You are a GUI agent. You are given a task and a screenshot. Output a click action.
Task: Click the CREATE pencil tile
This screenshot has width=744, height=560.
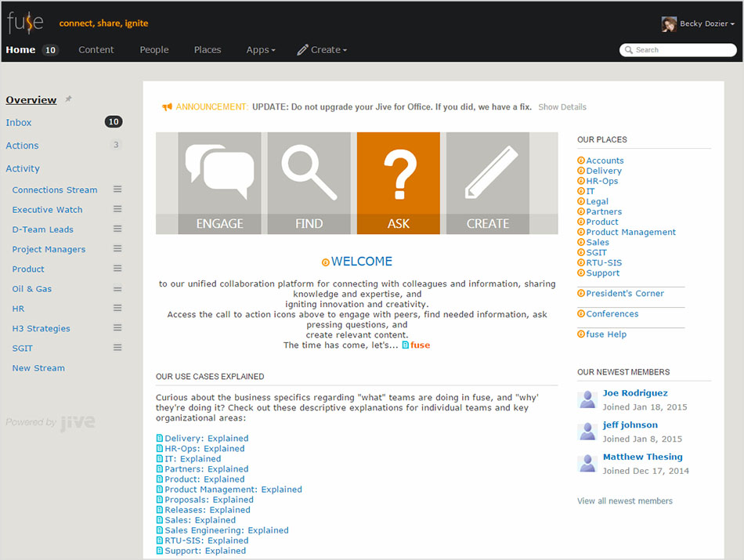tap(488, 183)
